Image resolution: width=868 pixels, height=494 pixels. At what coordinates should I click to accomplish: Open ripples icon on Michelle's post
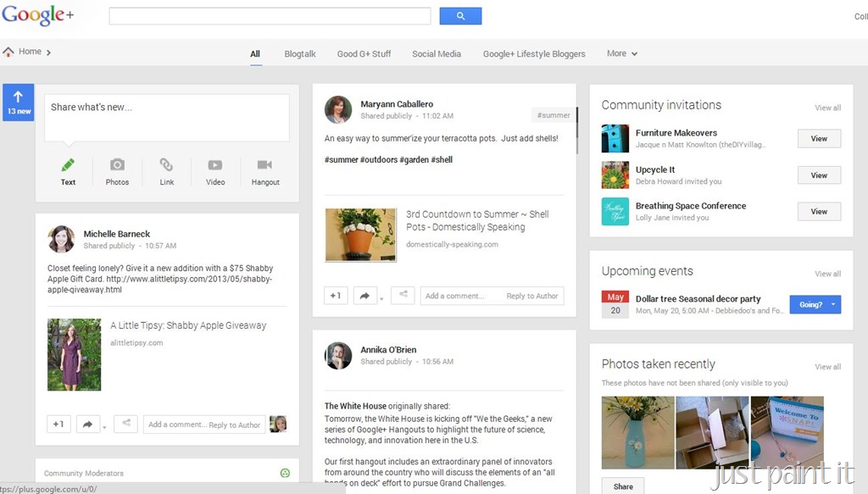coord(126,424)
